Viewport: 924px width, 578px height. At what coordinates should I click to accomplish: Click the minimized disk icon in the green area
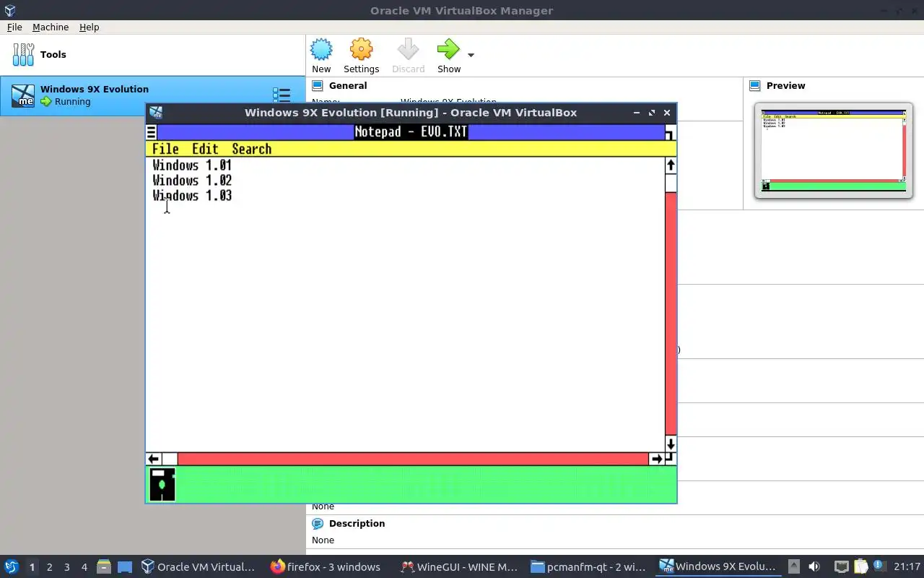(x=162, y=484)
